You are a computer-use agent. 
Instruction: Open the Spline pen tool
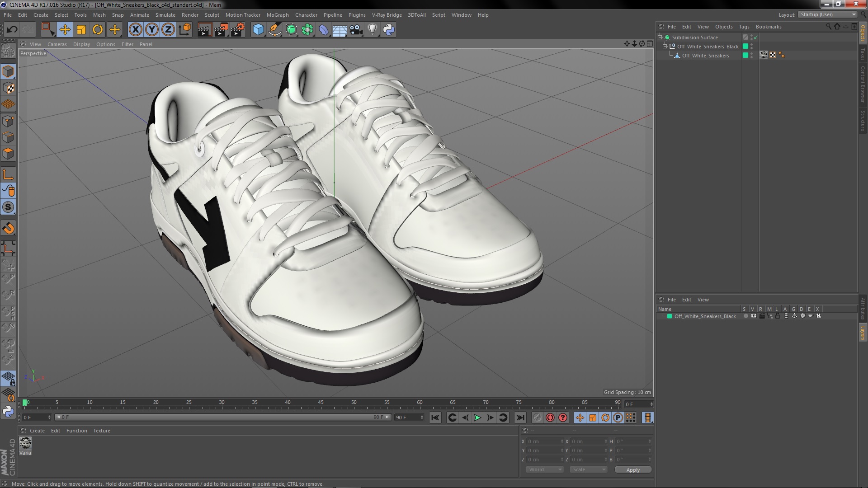pos(274,30)
